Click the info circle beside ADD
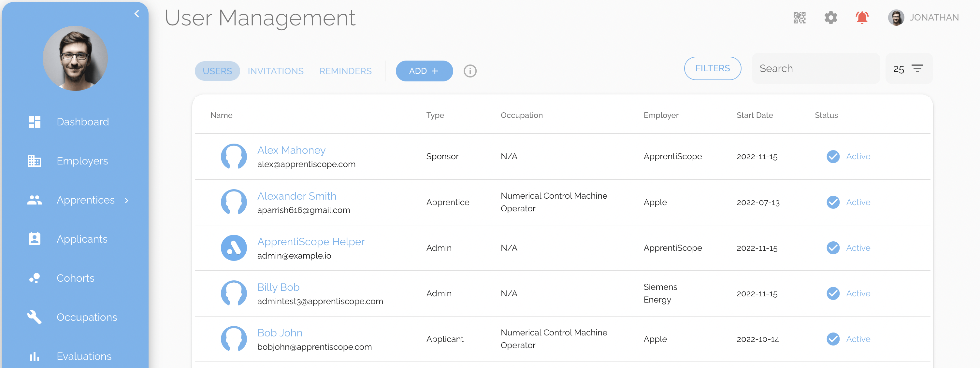 (x=470, y=71)
